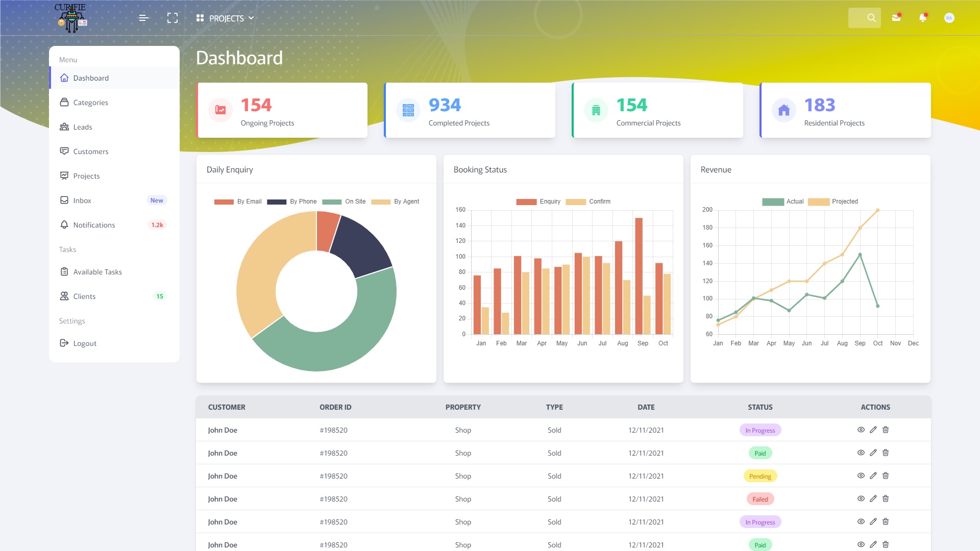980x551 pixels.
Task: Toggle Confirm legend in Booking Status
Action: tap(588, 202)
